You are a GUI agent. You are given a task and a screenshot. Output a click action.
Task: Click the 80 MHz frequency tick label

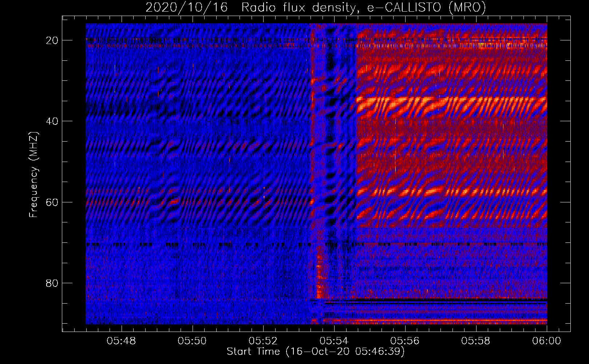52,283
